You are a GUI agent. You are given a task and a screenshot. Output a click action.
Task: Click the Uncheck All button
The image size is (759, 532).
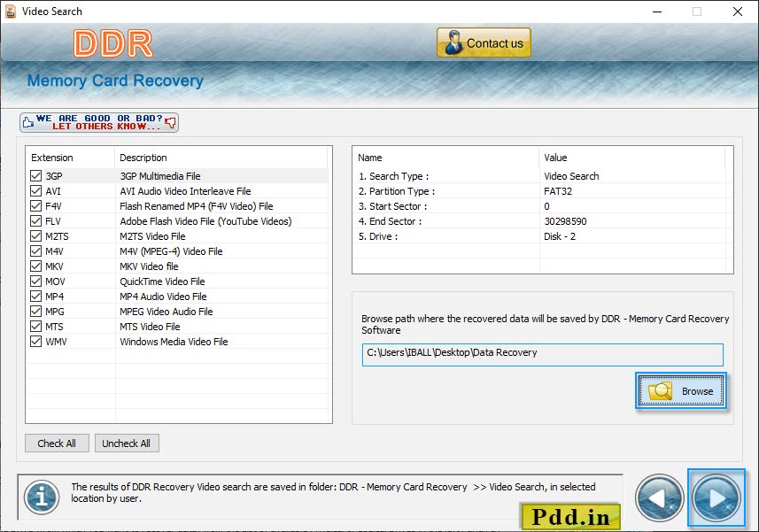127,443
